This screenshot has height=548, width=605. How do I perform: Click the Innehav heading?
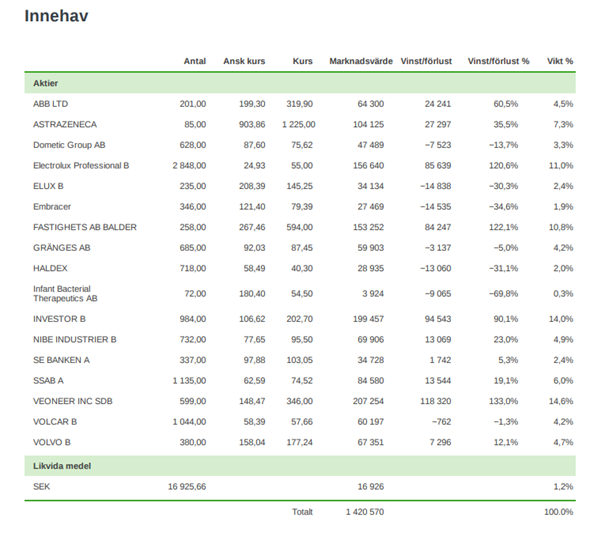[56, 16]
